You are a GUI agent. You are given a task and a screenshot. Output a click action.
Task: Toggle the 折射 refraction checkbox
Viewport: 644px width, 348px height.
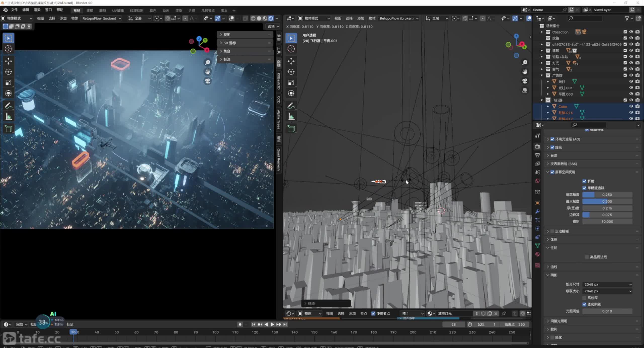[584, 181]
